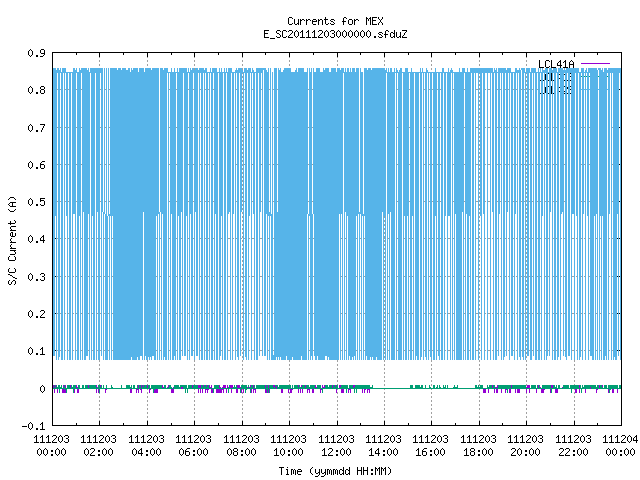Click the x-axis time label "04:00"
Viewport: 640px width, 480px height.
(146, 452)
